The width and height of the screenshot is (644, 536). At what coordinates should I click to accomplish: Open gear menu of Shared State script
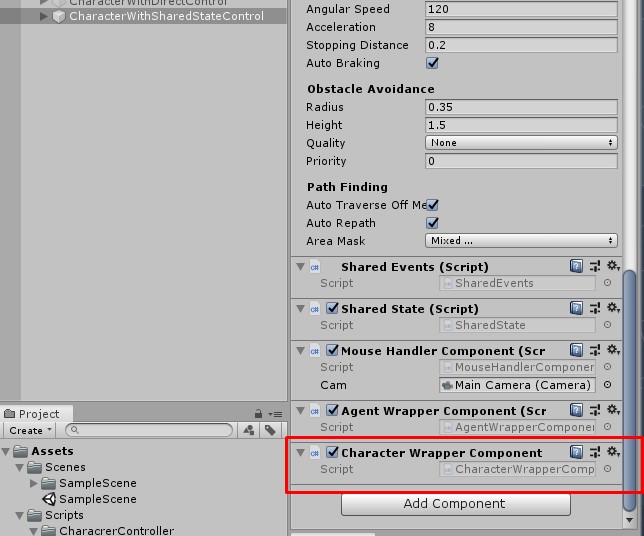613,308
